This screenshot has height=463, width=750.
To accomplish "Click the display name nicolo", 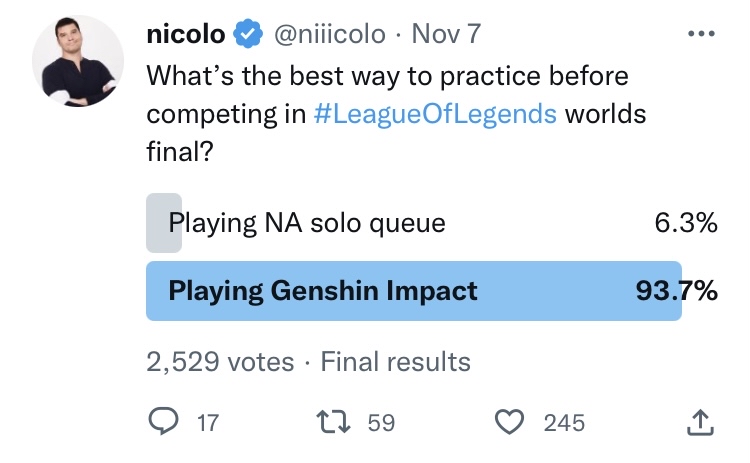I will 188,34.
